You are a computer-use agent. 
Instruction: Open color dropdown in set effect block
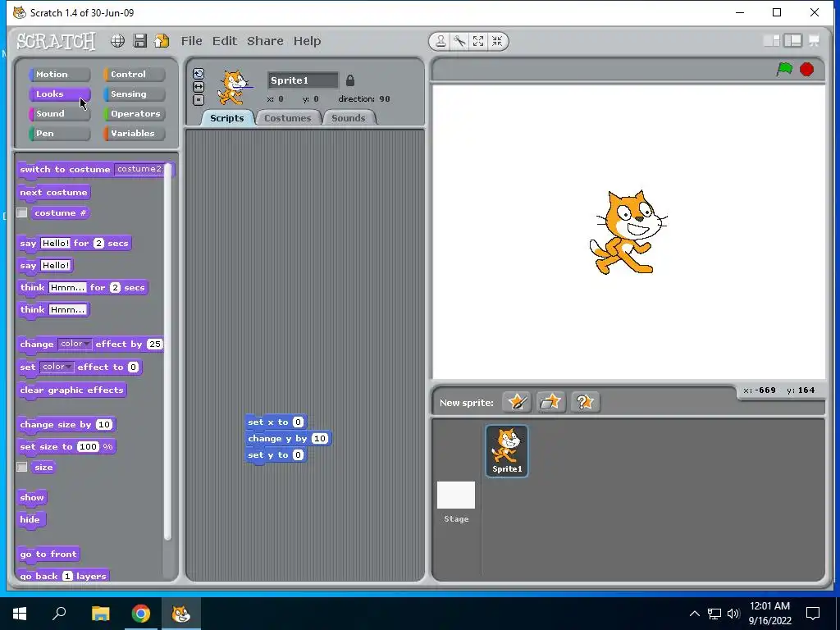point(57,367)
